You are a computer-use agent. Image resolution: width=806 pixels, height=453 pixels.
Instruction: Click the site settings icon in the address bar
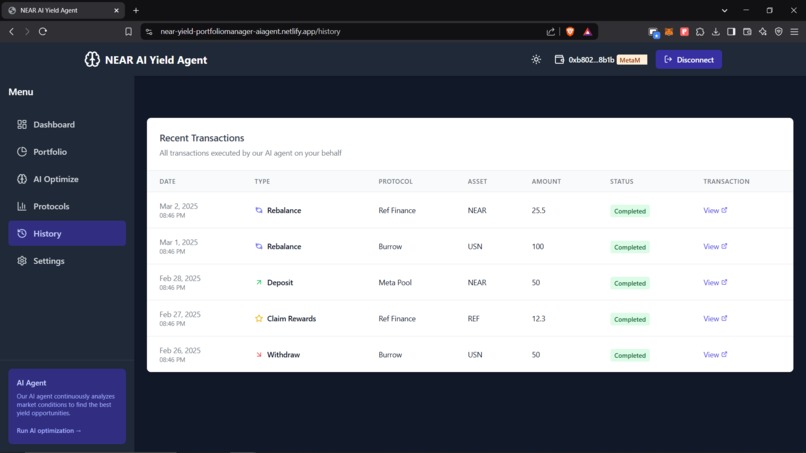pyautogui.click(x=149, y=31)
